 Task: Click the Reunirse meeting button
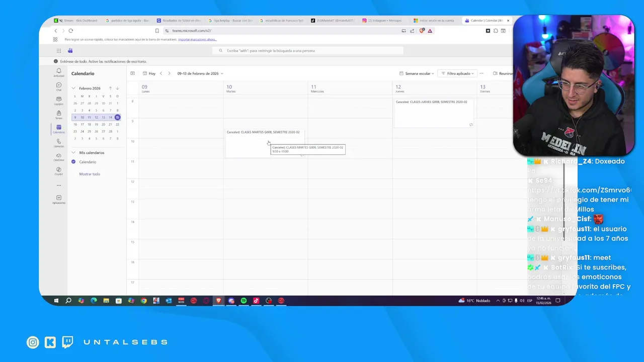pyautogui.click(x=503, y=73)
